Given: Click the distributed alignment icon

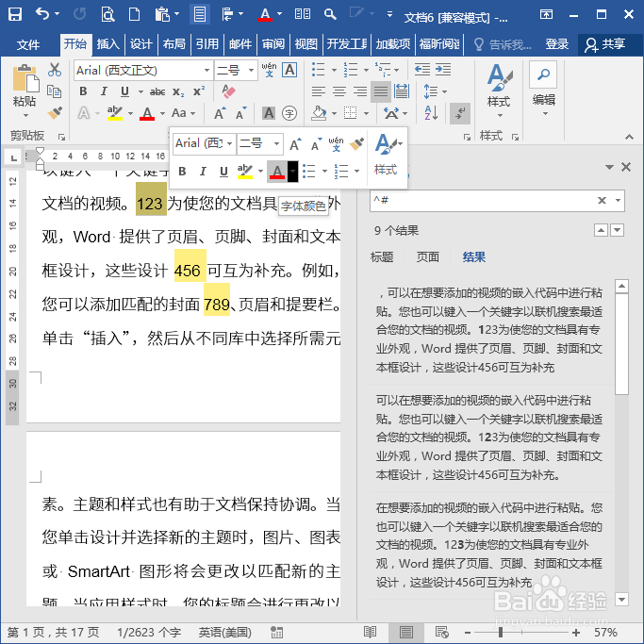Looking at the screenshot, I should (x=402, y=91).
